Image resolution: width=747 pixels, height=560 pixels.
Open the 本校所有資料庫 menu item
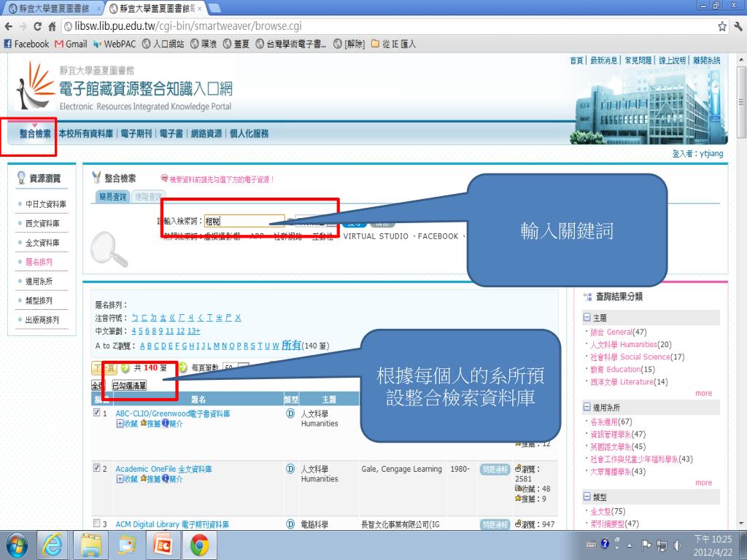tap(86, 133)
